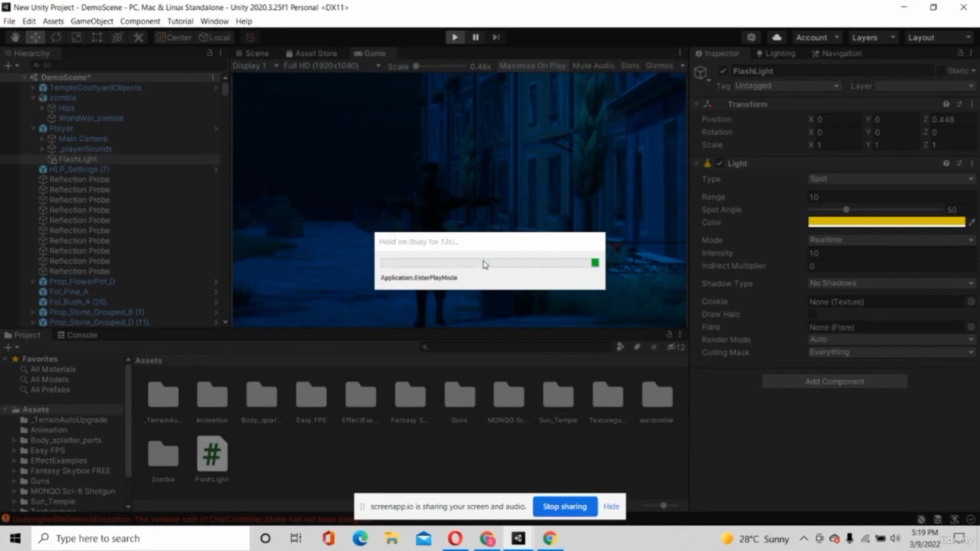Switch to the Scene tab
This screenshot has height=551, width=980.
point(252,54)
